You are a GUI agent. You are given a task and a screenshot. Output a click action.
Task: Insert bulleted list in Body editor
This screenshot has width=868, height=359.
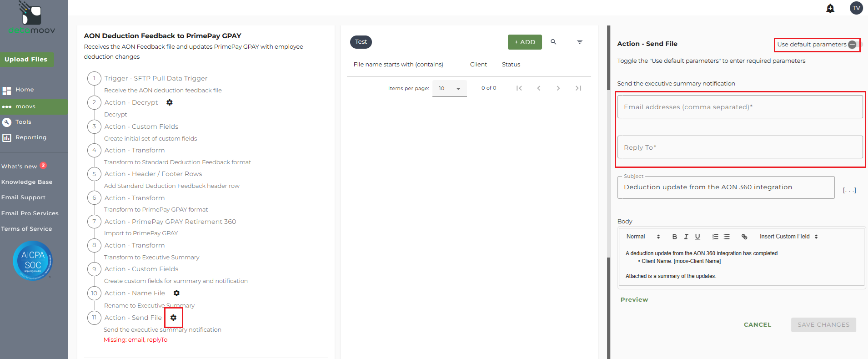(727, 237)
